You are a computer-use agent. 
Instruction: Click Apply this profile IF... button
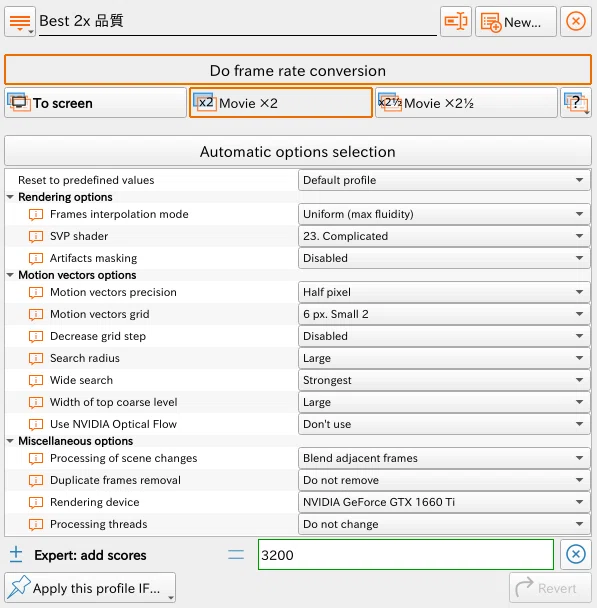pos(90,588)
